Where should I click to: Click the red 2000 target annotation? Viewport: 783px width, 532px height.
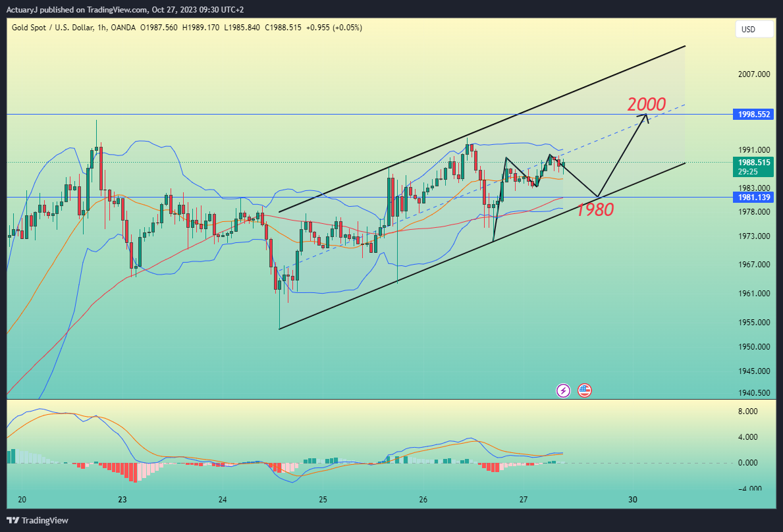point(646,104)
